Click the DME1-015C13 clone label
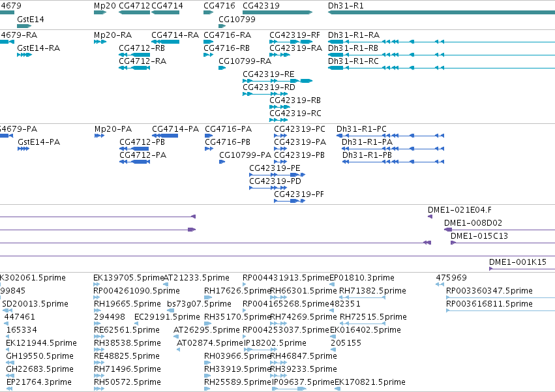Screen dimensions: 555x392 (x=479, y=236)
